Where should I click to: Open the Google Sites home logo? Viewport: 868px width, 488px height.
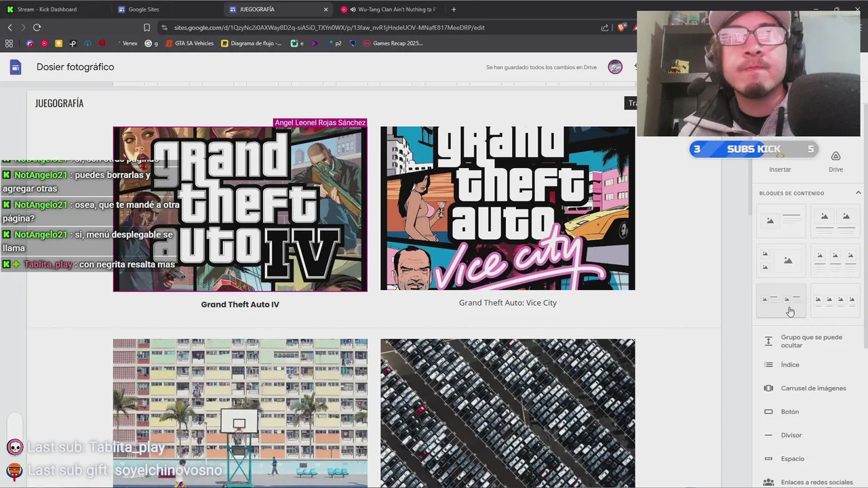pyautogui.click(x=16, y=67)
